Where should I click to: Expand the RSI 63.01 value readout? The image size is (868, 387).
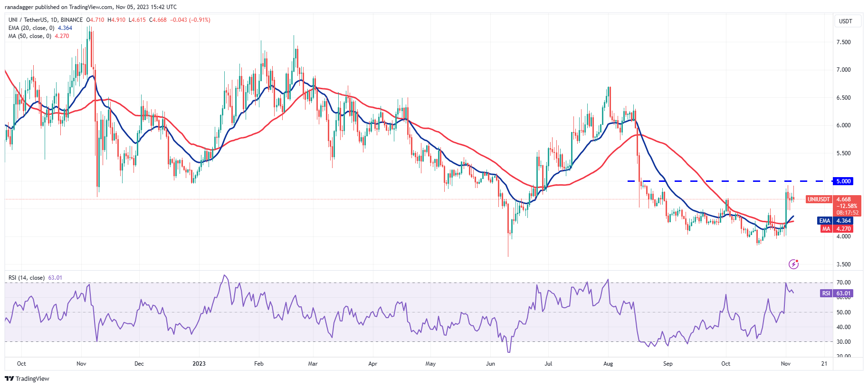(55, 278)
